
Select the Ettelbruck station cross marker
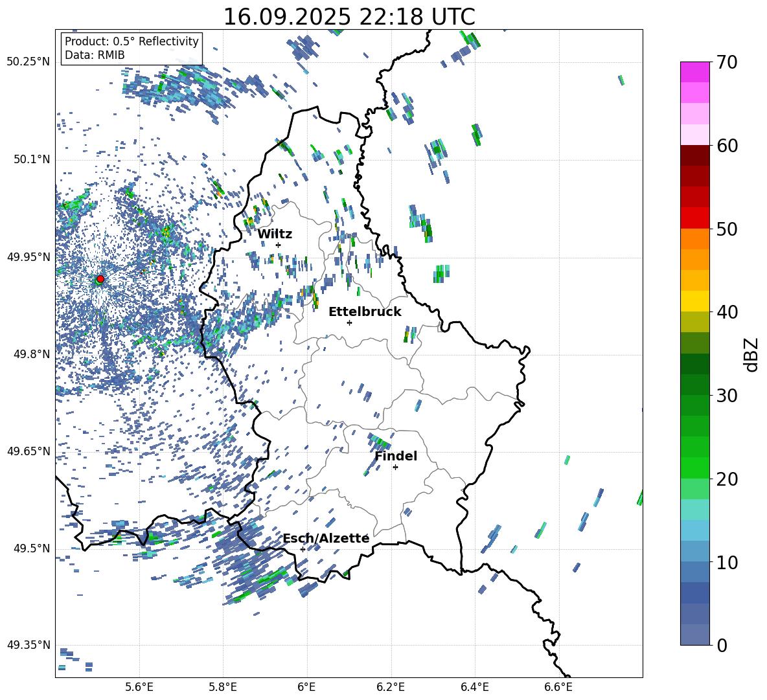(x=350, y=322)
